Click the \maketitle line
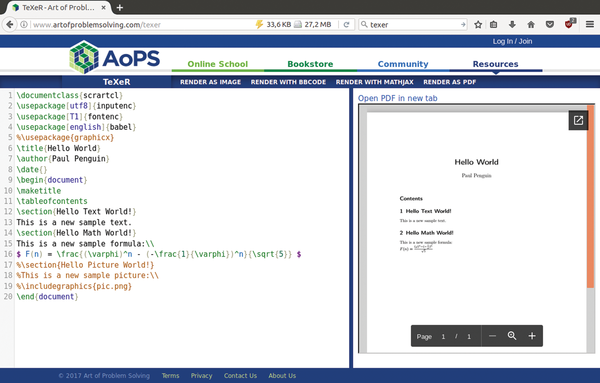Screen dimensions: 600x383 click(x=39, y=191)
